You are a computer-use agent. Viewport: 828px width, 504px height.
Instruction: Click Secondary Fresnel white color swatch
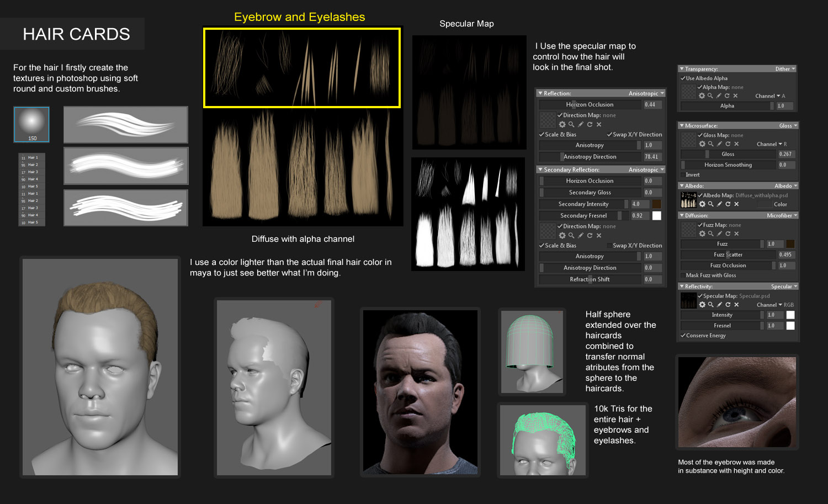[656, 215]
